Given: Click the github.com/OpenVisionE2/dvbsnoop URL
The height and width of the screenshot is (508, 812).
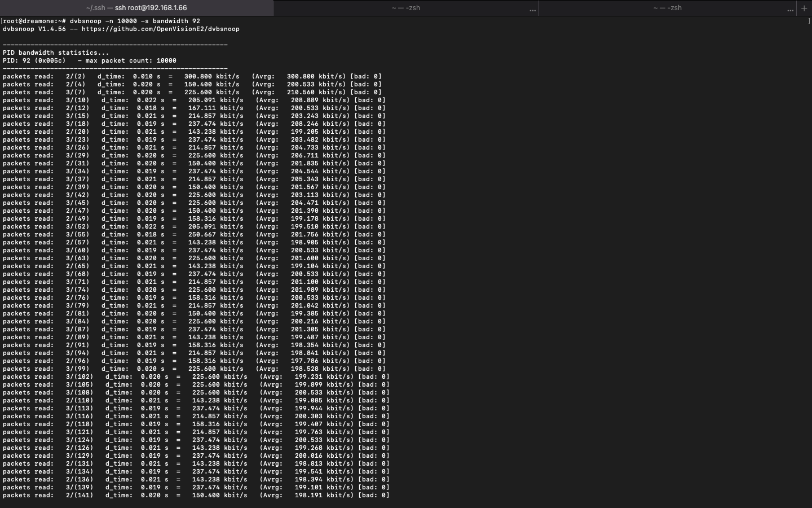Looking at the screenshot, I should 160,29.
